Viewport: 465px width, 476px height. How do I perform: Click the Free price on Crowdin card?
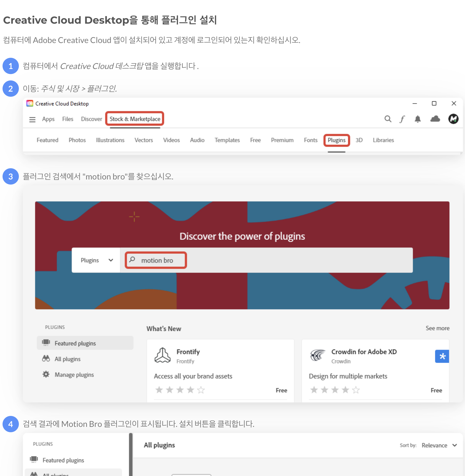coord(436,390)
